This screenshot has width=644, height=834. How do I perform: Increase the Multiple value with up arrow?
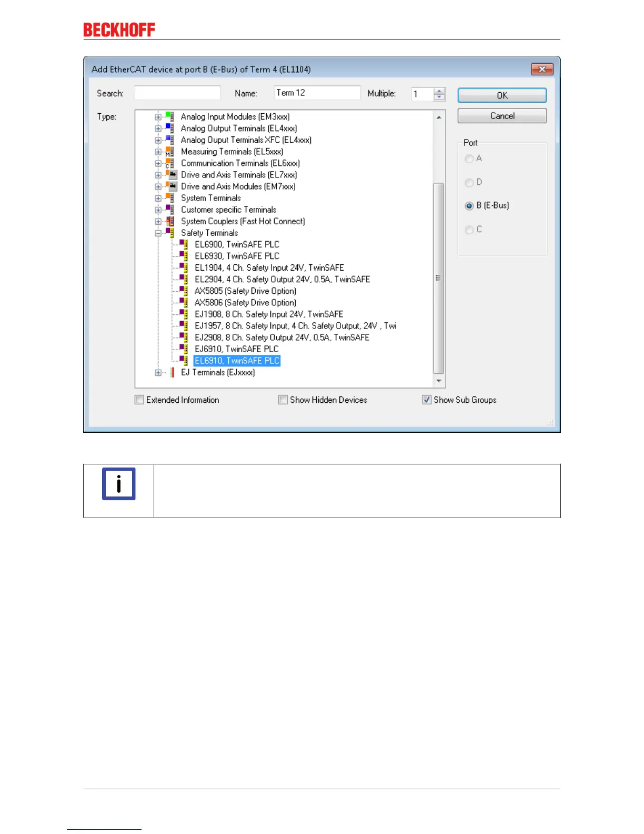click(439, 91)
